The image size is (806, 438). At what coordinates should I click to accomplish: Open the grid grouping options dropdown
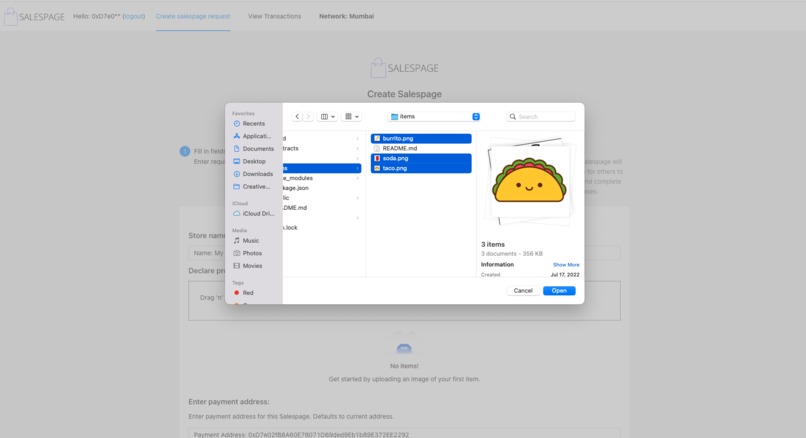click(x=352, y=117)
